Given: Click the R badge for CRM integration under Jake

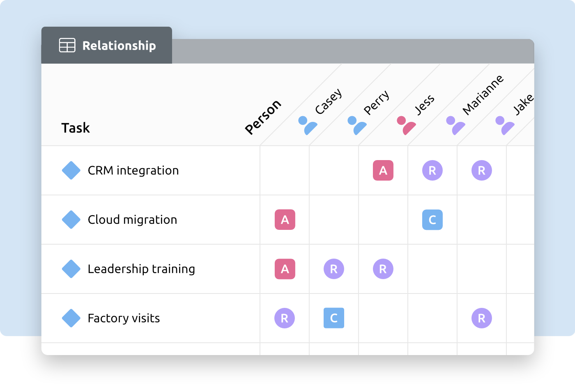Looking at the screenshot, I should 481,170.
